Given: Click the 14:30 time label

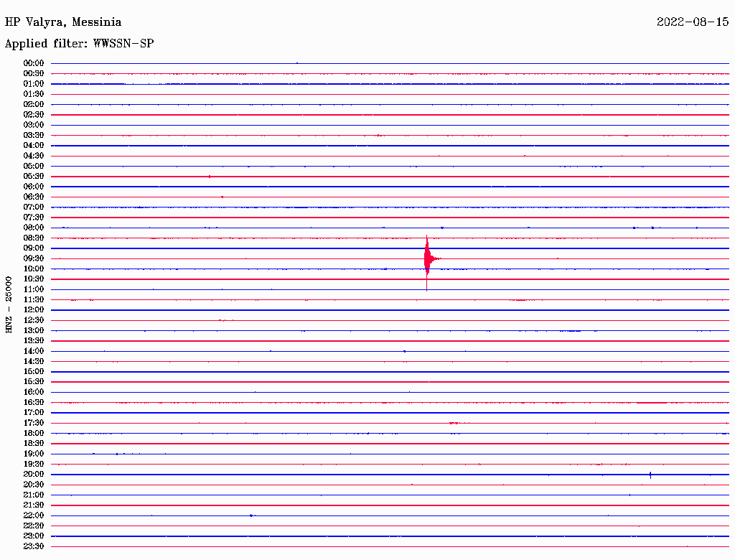Looking at the screenshot, I should tap(33, 362).
